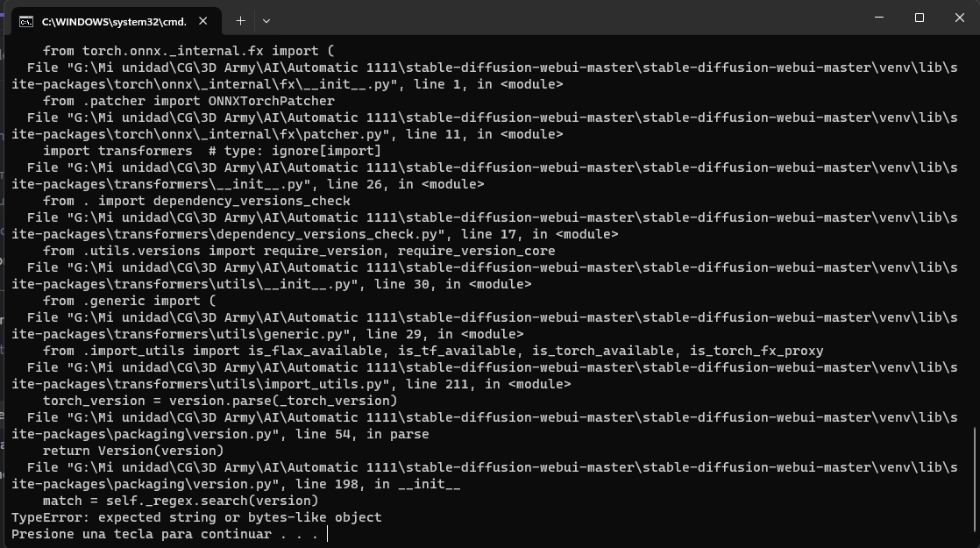This screenshot has width=980, height=548.
Task: Click 'from .patcher import ONNXTorchPatcher' line
Action: pos(188,101)
